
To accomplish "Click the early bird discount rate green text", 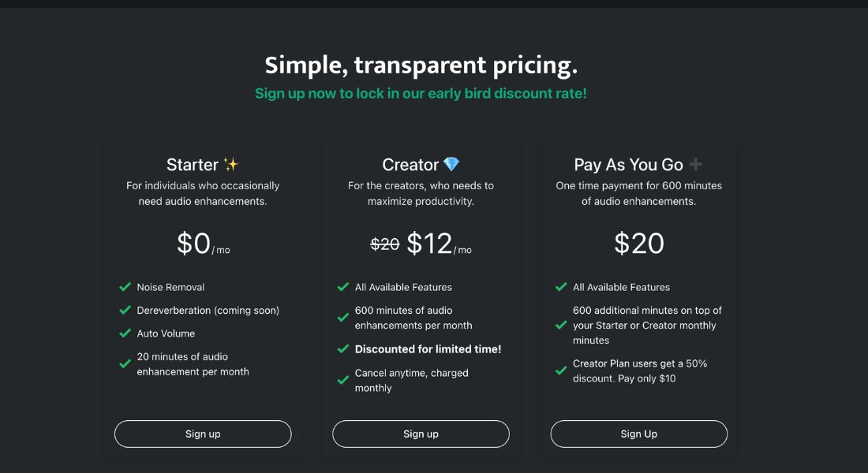I will pos(421,94).
